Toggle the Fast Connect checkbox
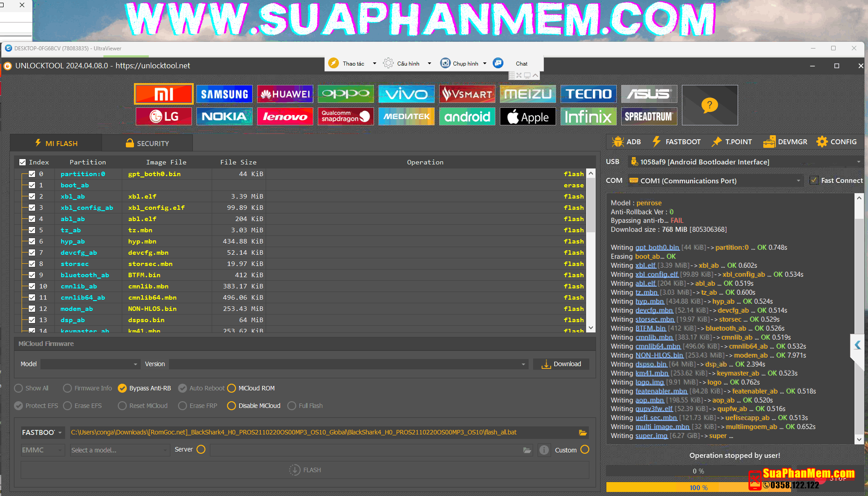This screenshot has width=868, height=496. pos(814,181)
